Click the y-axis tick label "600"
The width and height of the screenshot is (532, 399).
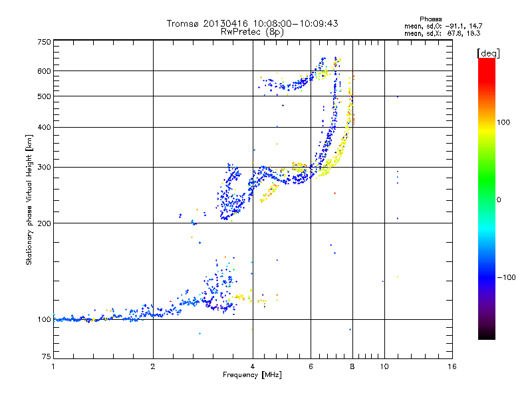pyautogui.click(x=44, y=71)
